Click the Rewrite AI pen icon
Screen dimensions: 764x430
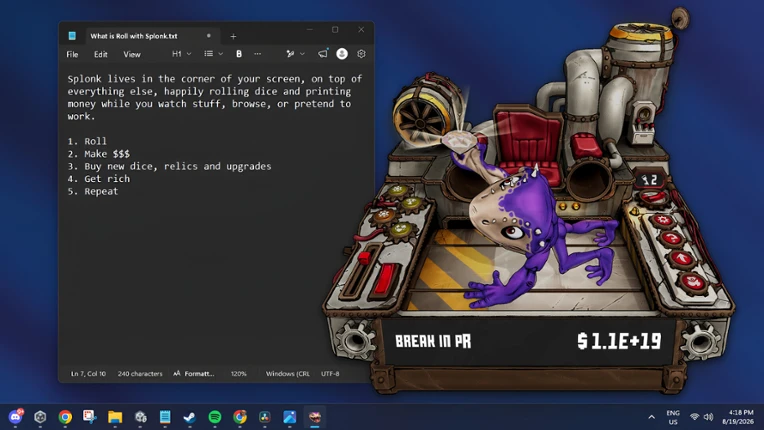290,54
